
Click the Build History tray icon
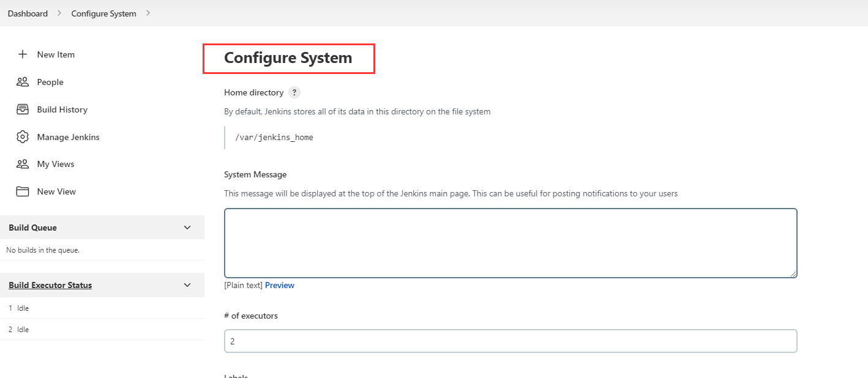pos(23,109)
